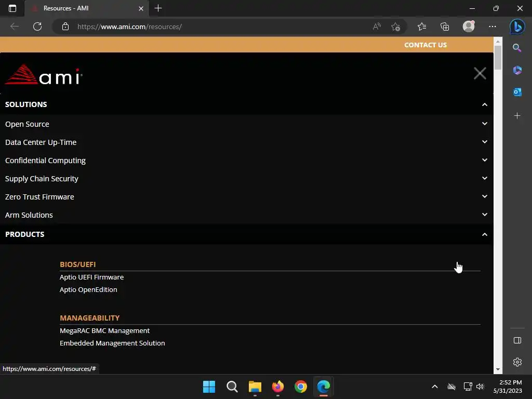532x399 pixels.
Task: Open the Aptio UEFI Firmware link
Action: pos(91,277)
